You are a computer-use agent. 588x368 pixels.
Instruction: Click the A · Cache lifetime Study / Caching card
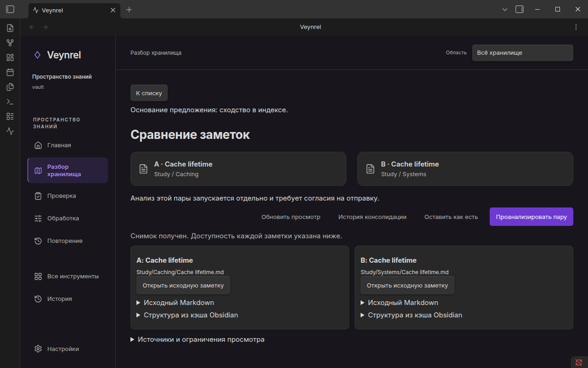[x=238, y=169]
